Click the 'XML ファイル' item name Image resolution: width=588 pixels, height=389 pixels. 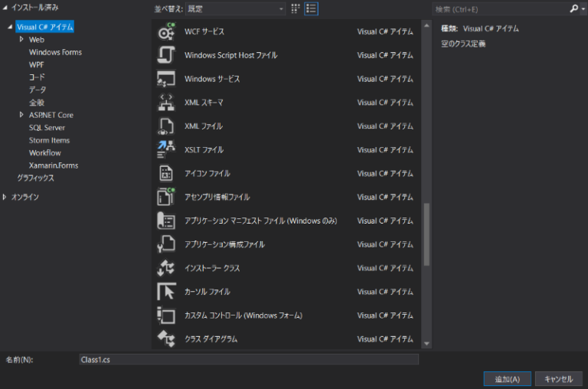click(x=204, y=126)
